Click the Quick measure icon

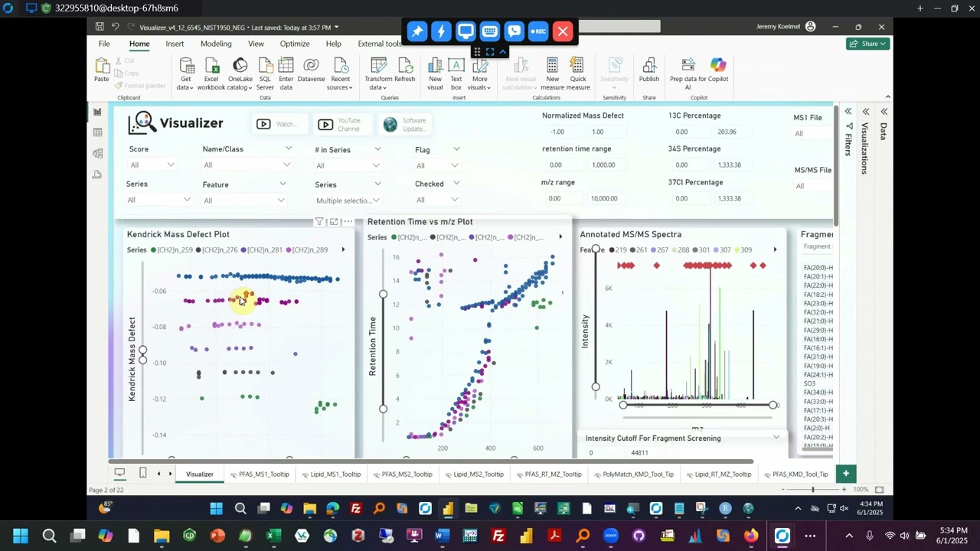click(x=578, y=73)
